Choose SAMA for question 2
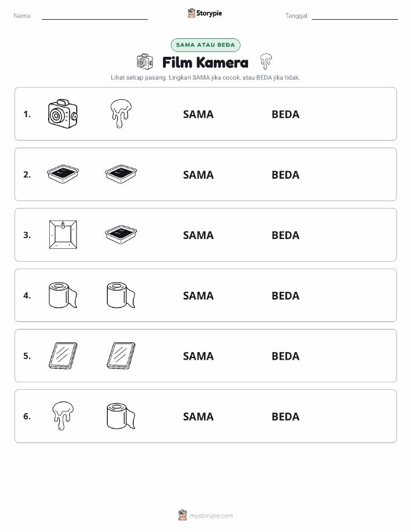 pos(198,175)
